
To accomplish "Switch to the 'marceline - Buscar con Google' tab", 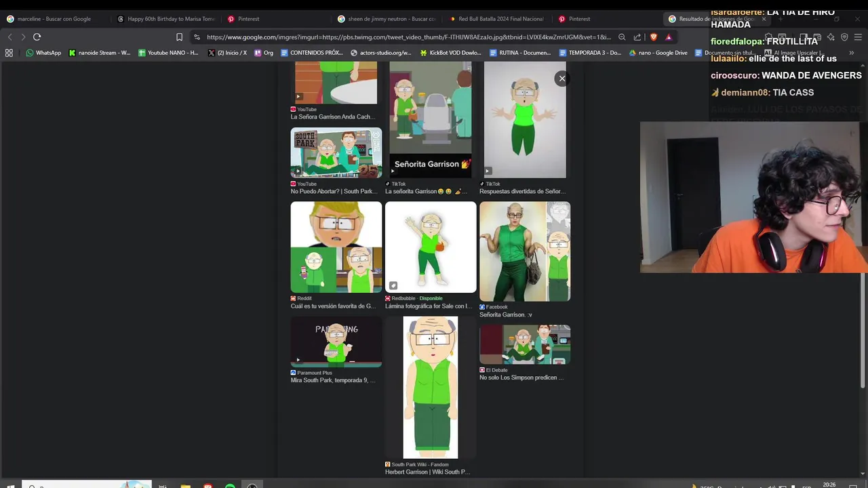I will click(x=54, y=19).
